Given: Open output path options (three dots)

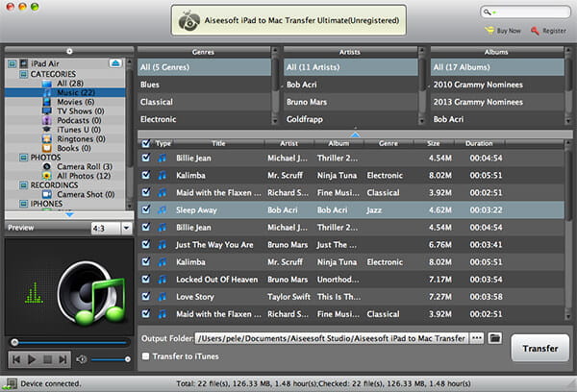Looking at the screenshot, I should pyautogui.click(x=477, y=338).
